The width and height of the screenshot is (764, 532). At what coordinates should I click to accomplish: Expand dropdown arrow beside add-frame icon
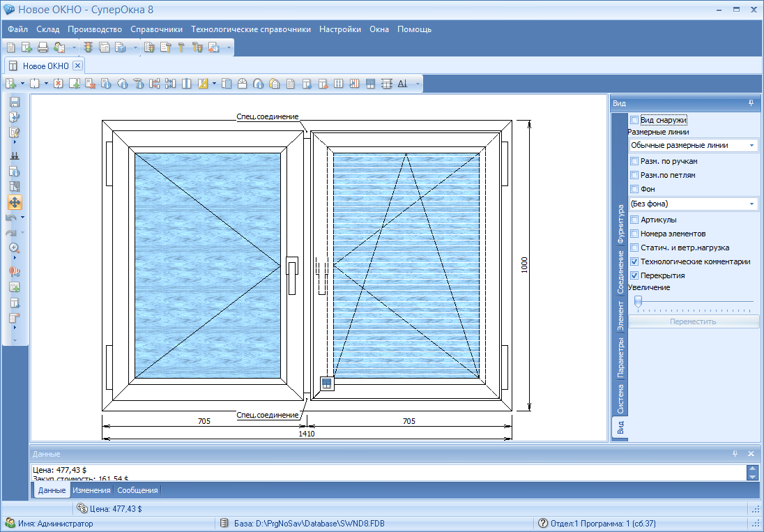coord(22,84)
